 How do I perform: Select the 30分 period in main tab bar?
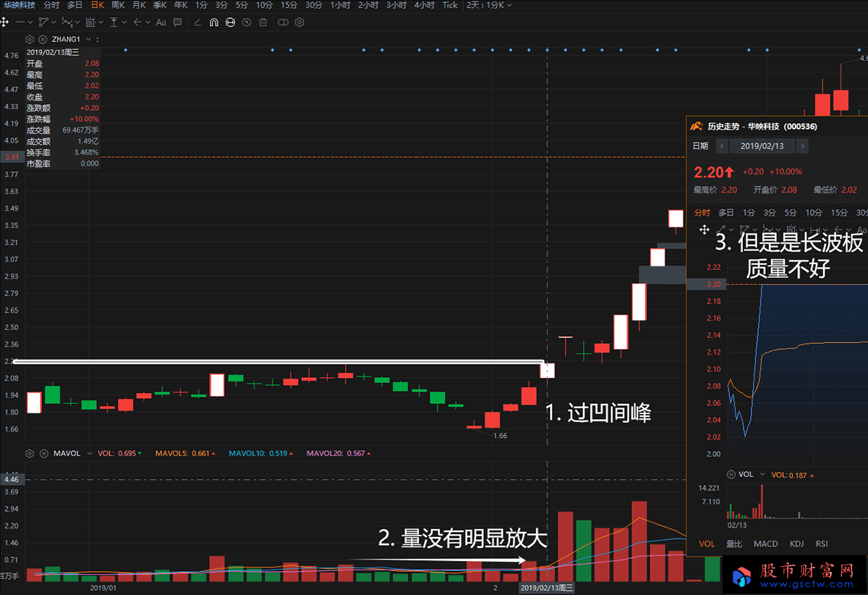(314, 5)
